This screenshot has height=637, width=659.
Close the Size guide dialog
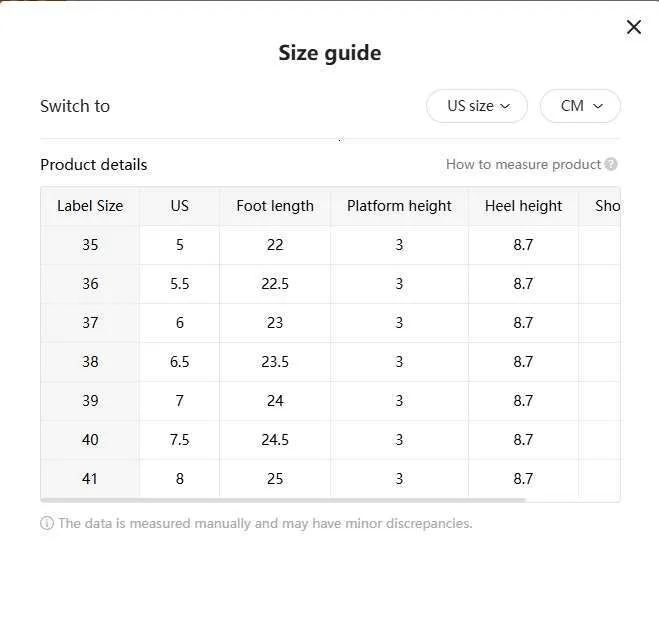pyautogui.click(x=633, y=27)
